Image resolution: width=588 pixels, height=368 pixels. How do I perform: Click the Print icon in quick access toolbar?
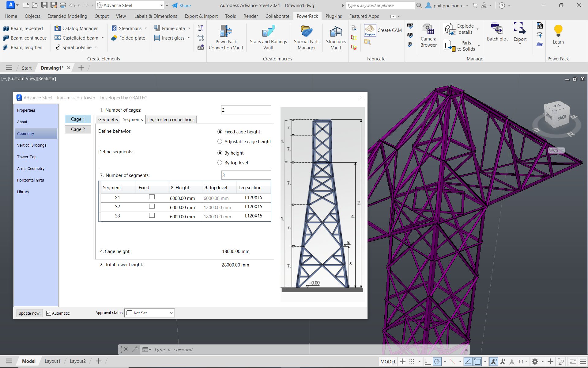tap(63, 5)
